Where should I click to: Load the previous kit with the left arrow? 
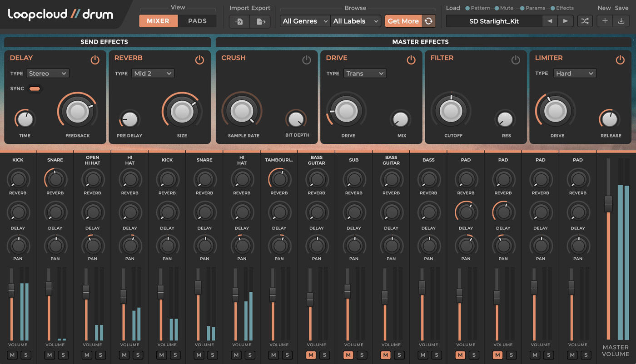coord(550,21)
